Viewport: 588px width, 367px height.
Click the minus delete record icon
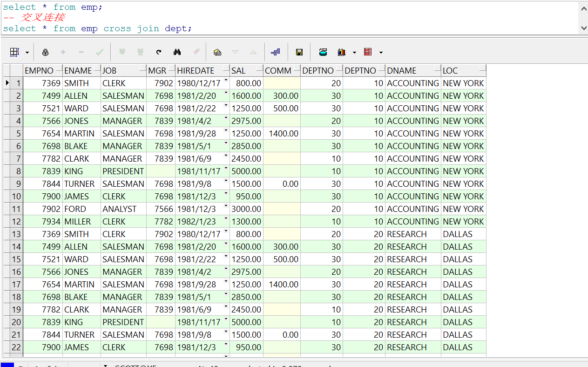81,52
